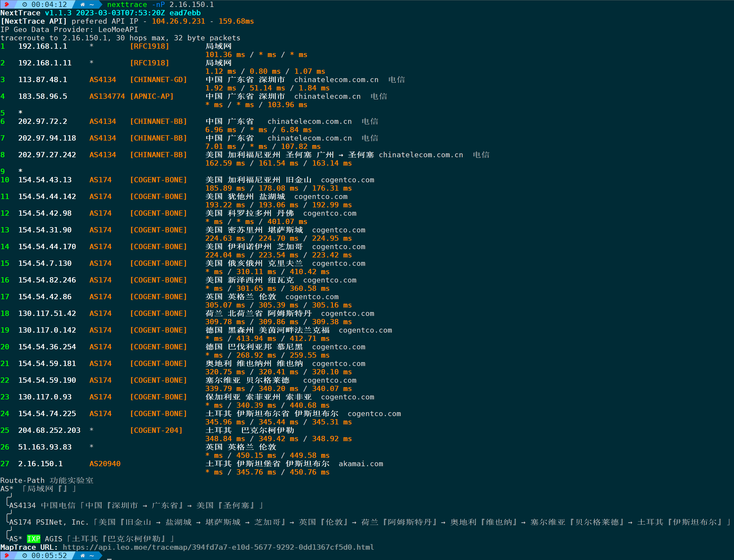Click AS174 PSINet, Inc. route line

(370, 522)
